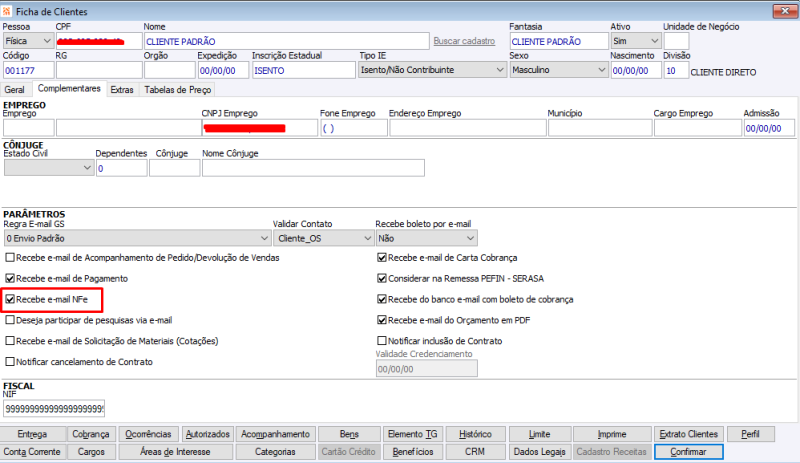Screen dimensions: 800x463
Task: Enable Recebe e-mail de Solicitação de Materiais
Action: pyautogui.click(x=10, y=340)
